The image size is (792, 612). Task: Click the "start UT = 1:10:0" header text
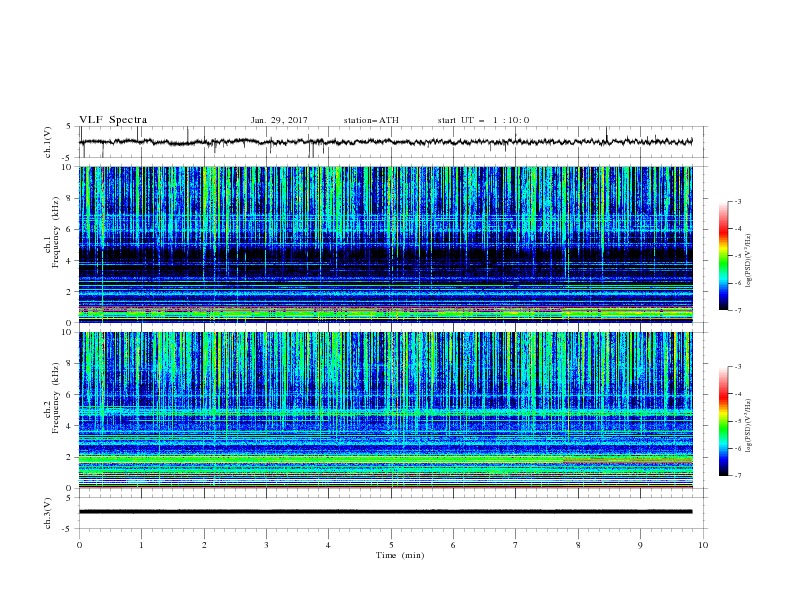coord(483,120)
